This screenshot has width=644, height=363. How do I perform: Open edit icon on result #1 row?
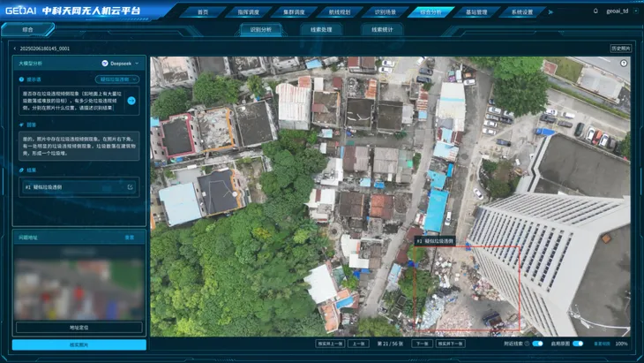(x=131, y=187)
